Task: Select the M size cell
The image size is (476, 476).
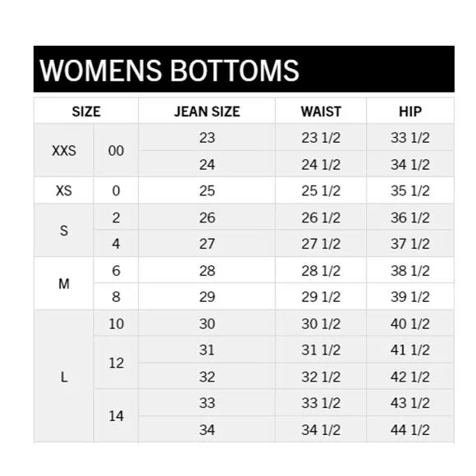Action: (64, 283)
